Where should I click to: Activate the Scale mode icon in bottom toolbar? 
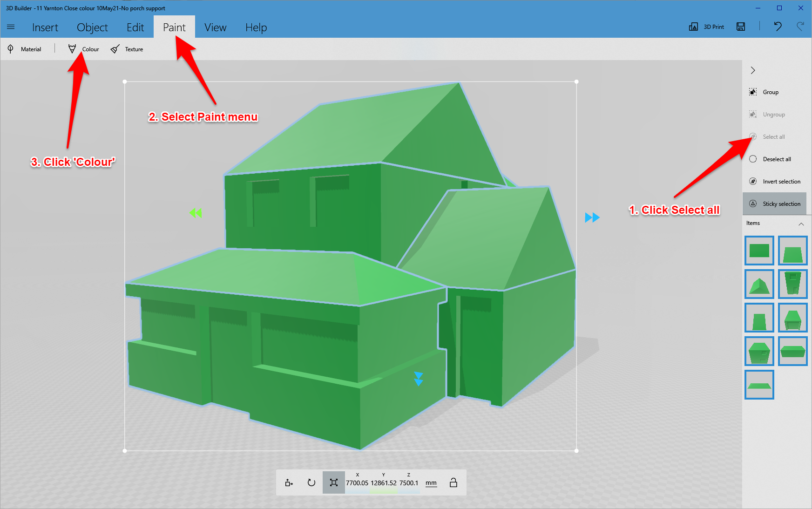(334, 482)
